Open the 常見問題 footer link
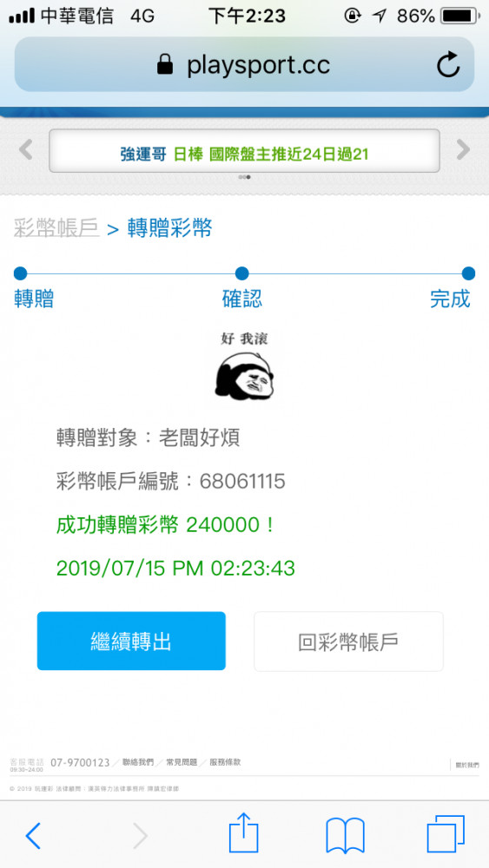 pos(182,762)
